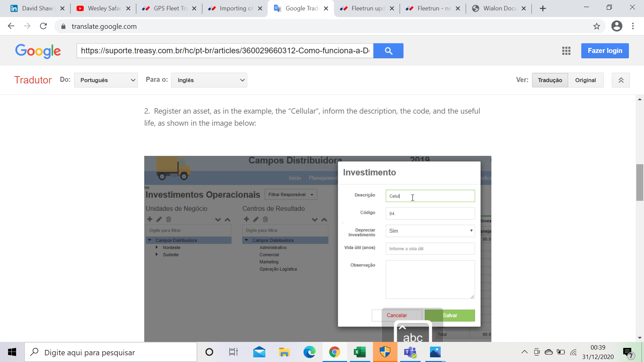Viewport: 644px width, 362px height.
Task: Collapse translator header with double chevron
Action: [x=621, y=80]
